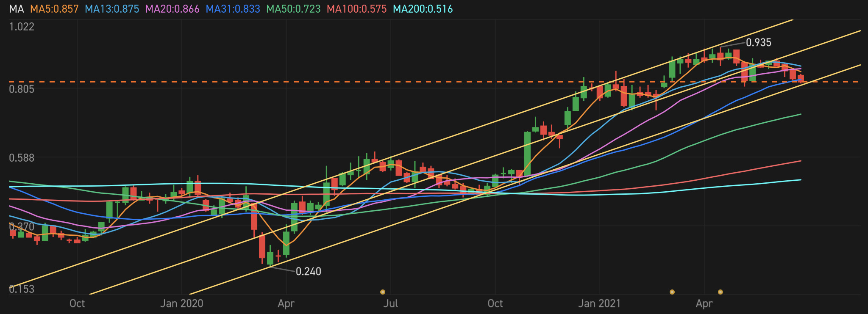The image size is (868, 314).
Task: Click the event marker dot after Jan 2021
Action: (672, 292)
